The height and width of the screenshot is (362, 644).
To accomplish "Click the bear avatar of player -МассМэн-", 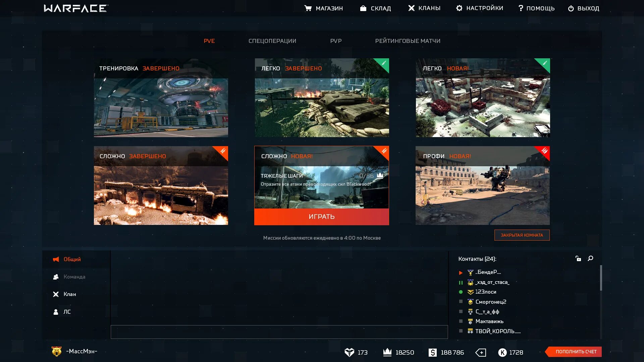I will [57, 351].
